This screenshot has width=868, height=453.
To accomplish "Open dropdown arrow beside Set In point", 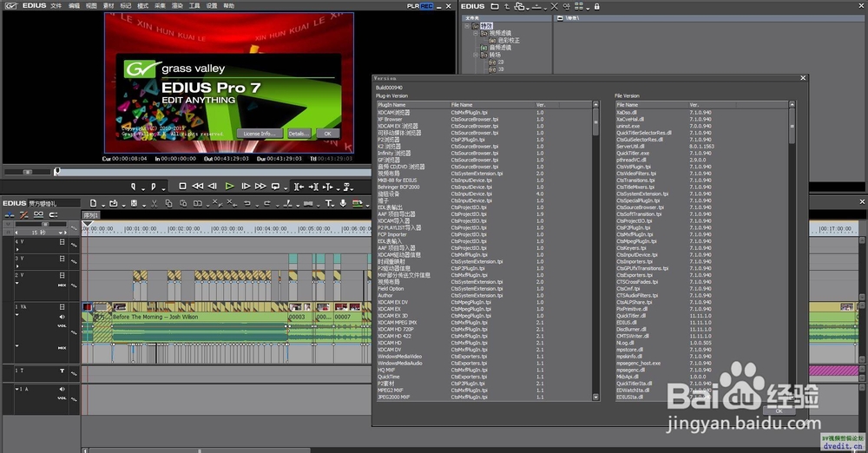I will tap(143, 188).
